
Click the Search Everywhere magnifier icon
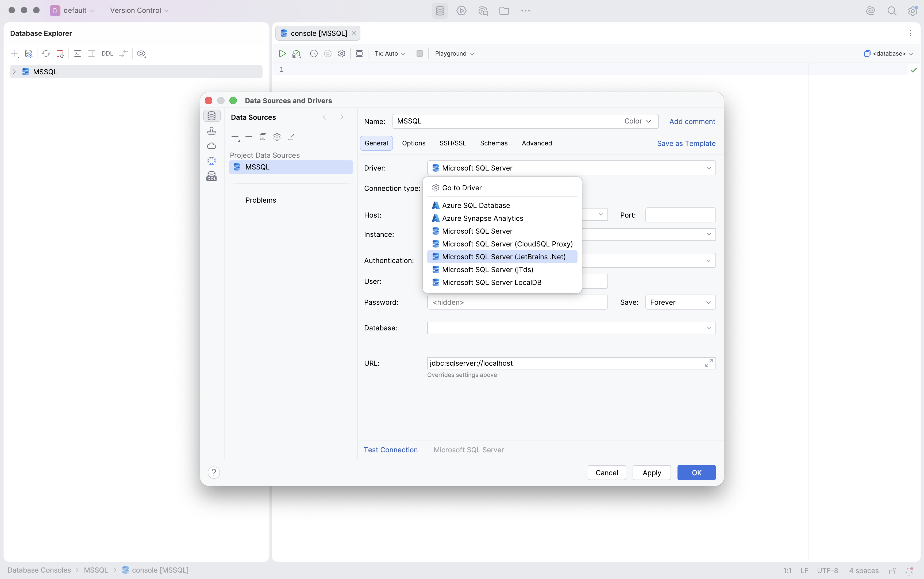click(x=892, y=11)
